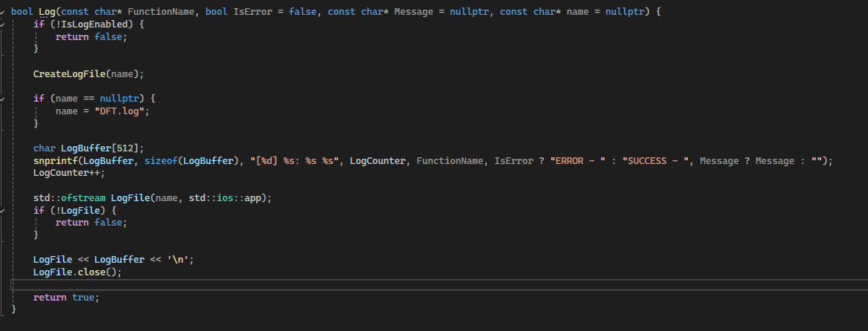The image size is (868, 331).
Task: Click the snprintf function call
Action: (x=52, y=160)
